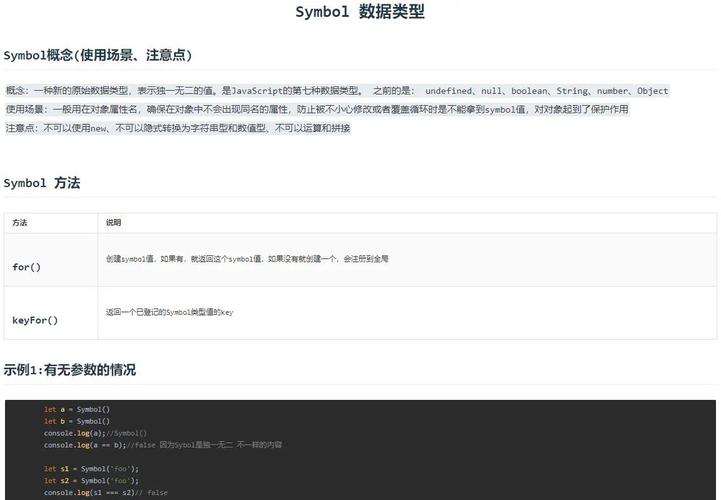Click the keyFor() description '返回一个已登记的…'
Screen dimensions: 721x500
tap(169, 312)
